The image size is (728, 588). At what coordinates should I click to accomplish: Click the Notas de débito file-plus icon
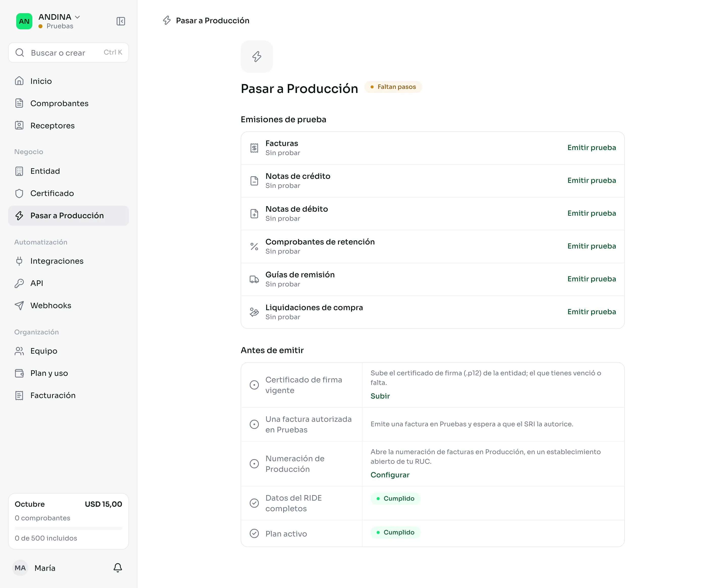[254, 214]
